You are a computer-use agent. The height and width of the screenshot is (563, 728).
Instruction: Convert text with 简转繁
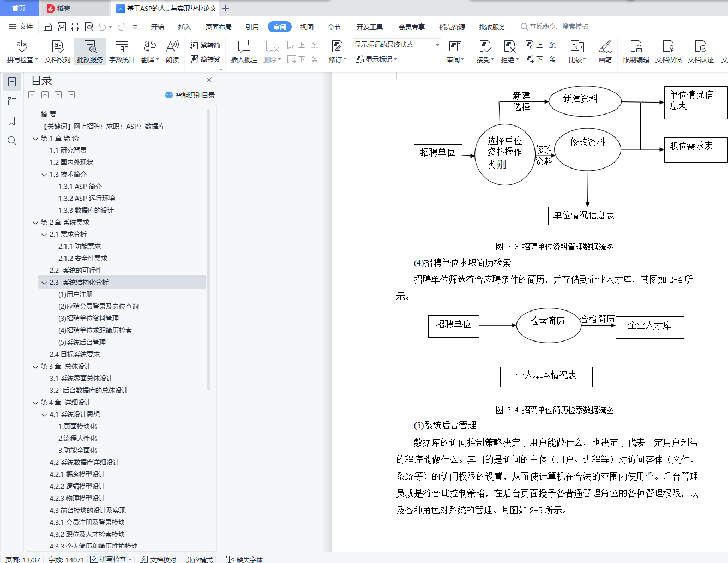coord(205,59)
